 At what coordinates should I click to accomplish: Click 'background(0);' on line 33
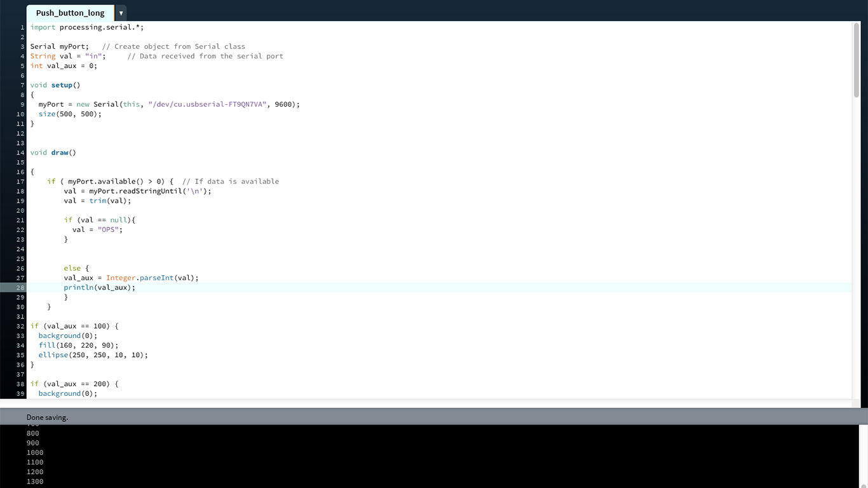(x=68, y=335)
